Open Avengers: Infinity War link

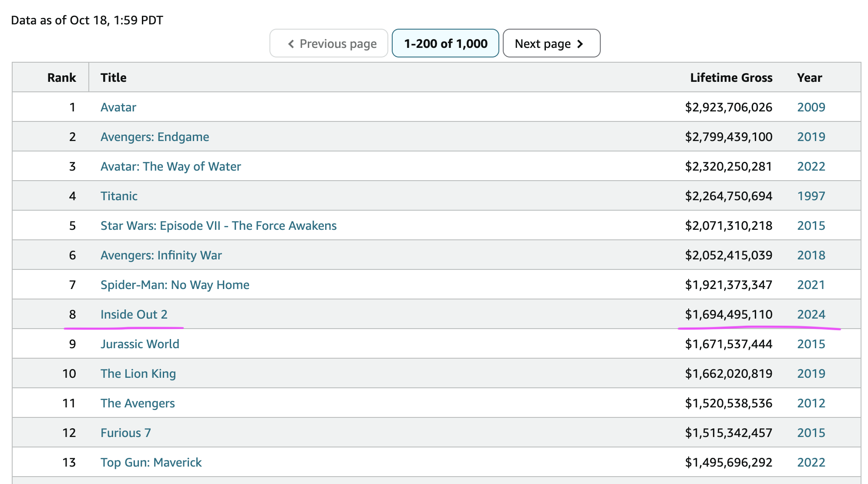pyautogui.click(x=161, y=255)
